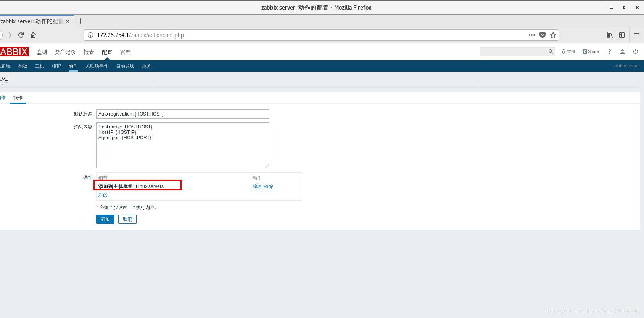644x318 pixels.
Task: Go to 模板 submenu
Action: 23,66
